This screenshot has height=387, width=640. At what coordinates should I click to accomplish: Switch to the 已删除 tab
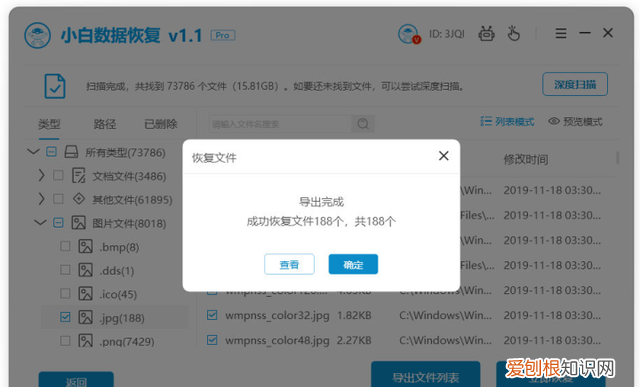(161, 124)
